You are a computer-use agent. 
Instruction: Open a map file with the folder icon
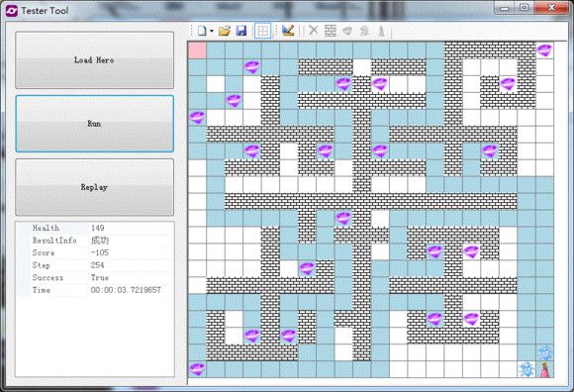(225, 31)
